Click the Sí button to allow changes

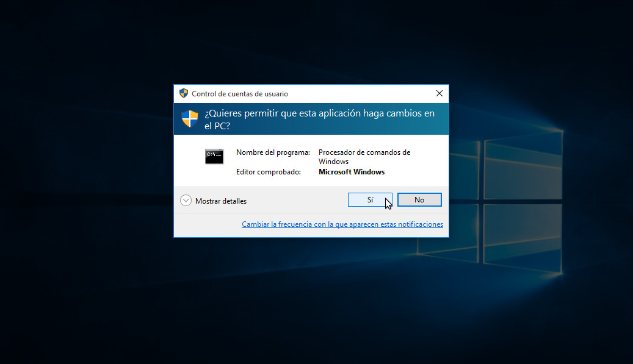[369, 200]
